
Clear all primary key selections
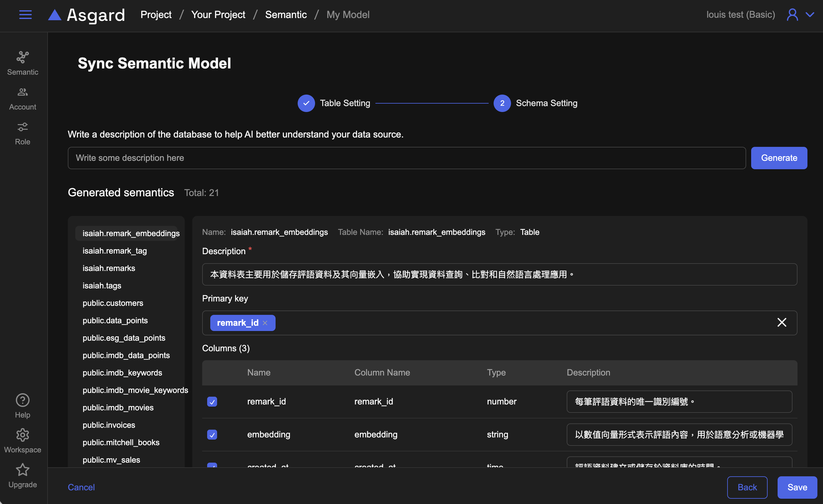click(782, 322)
